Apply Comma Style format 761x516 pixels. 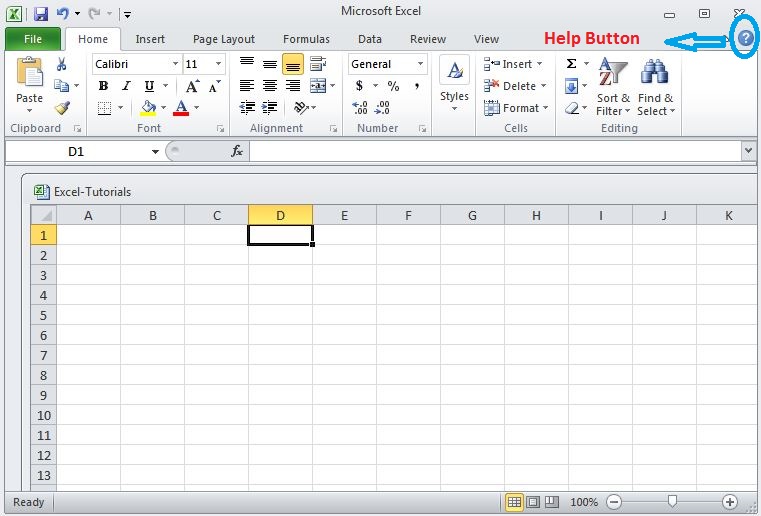416,86
